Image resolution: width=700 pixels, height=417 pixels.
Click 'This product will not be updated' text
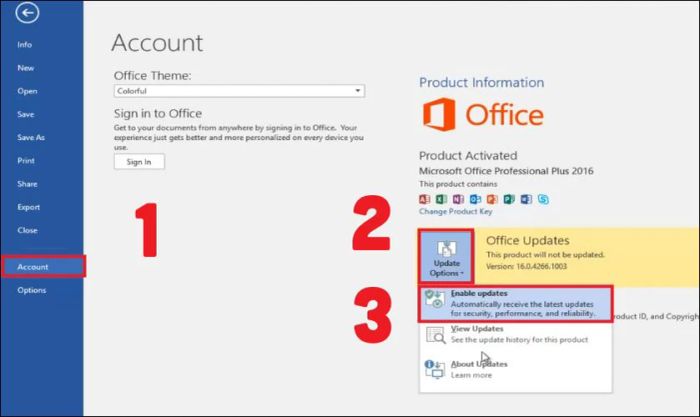pyautogui.click(x=545, y=255)
